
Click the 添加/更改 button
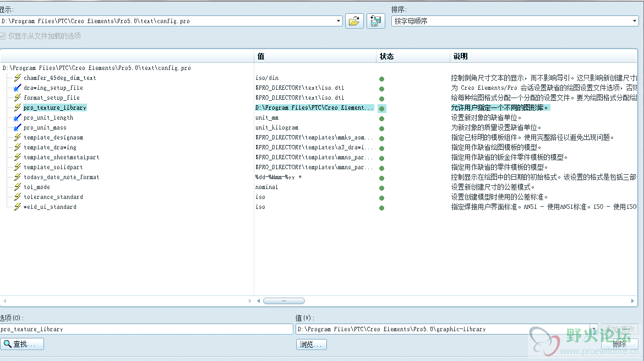click(619, 329)
